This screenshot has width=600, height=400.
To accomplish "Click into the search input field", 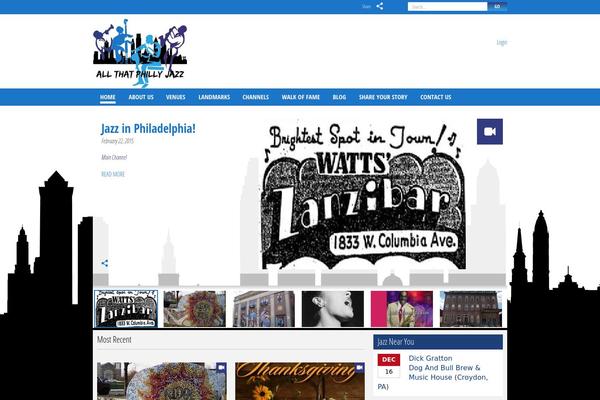I will tap(447, 7).
